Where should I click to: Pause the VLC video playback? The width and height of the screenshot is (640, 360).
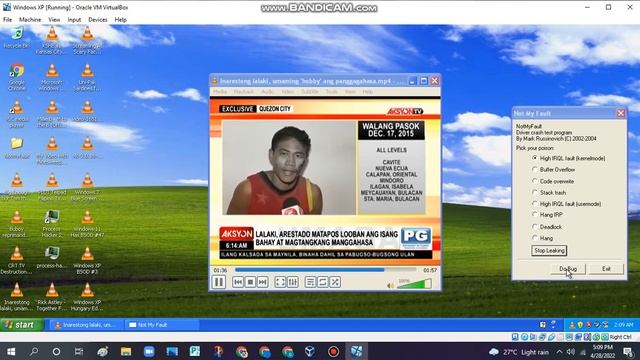click(219, 282)
